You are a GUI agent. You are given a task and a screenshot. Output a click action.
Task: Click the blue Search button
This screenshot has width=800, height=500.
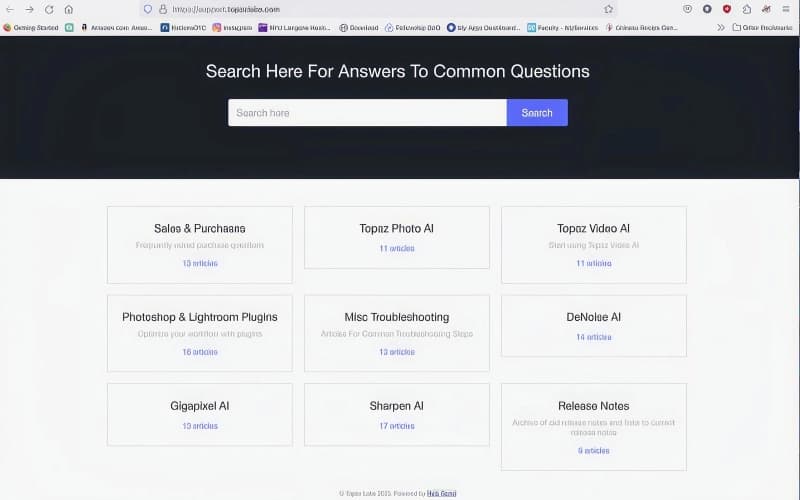[x=537, y=112]
